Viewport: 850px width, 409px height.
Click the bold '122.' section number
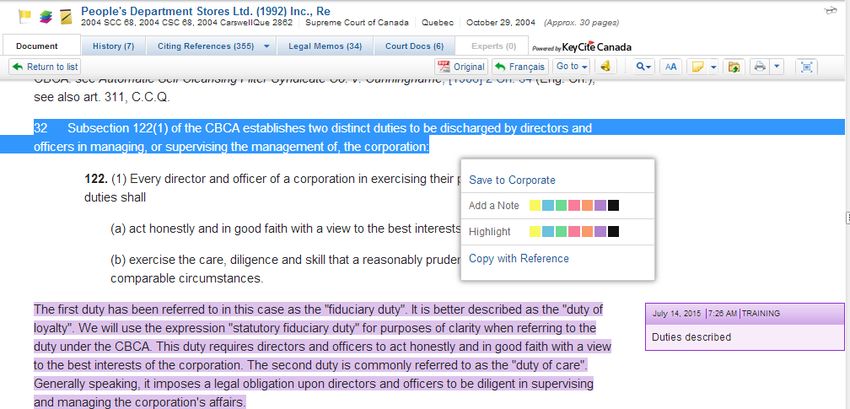click(96, 179)
